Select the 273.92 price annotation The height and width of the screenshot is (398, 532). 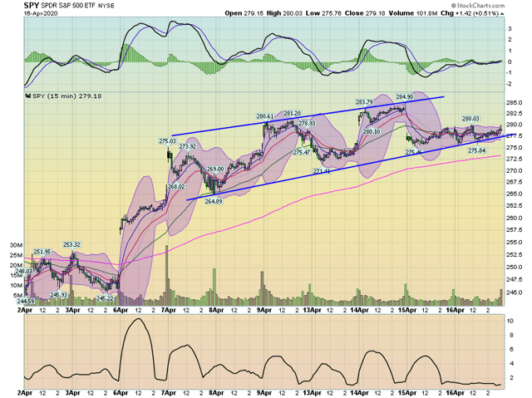click(x=188, y=146)
